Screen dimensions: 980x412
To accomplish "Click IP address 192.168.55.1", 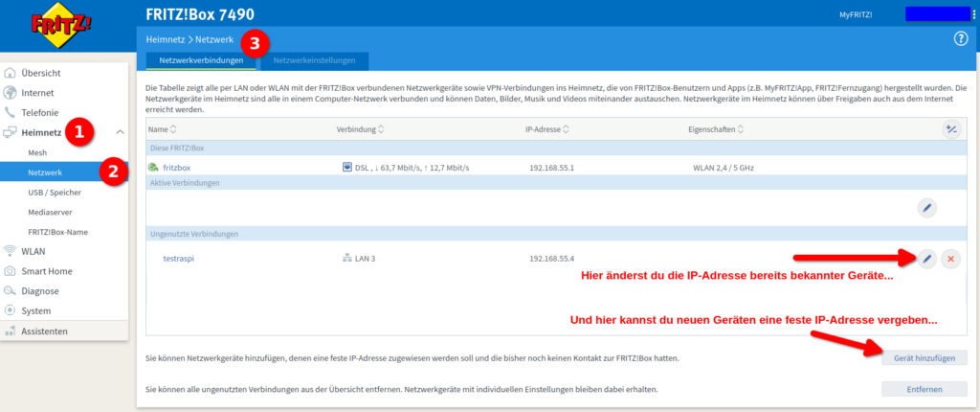I will click(x=552, y=168).
